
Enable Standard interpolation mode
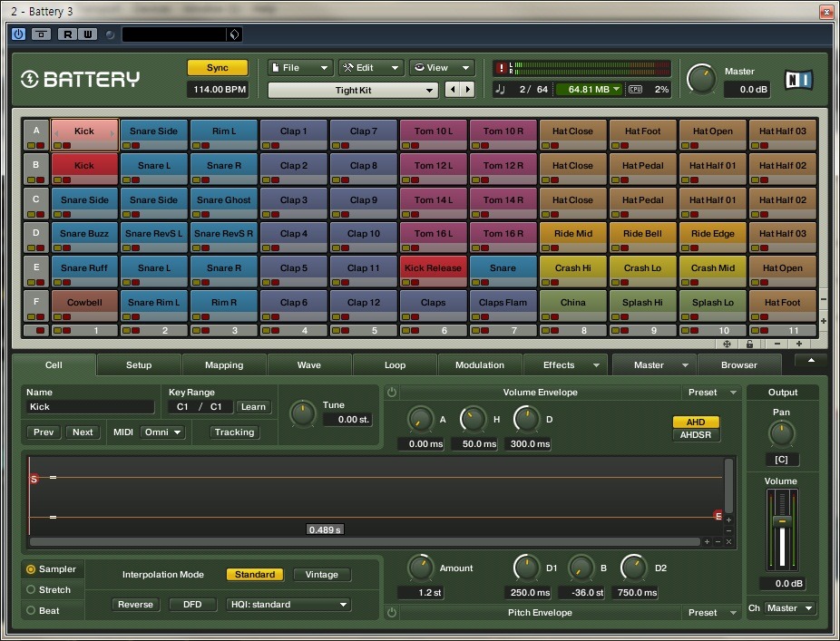tap(255, 575)
